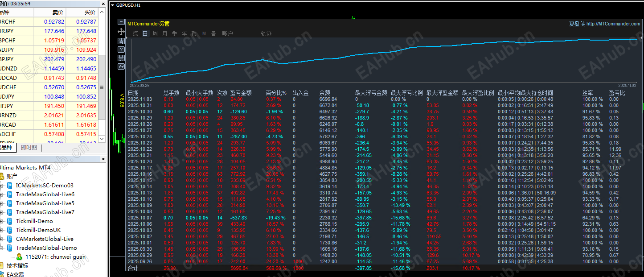644x277 pixels.
Task: Click the four-arrow move panel icon
Action: tap(121, 32)
